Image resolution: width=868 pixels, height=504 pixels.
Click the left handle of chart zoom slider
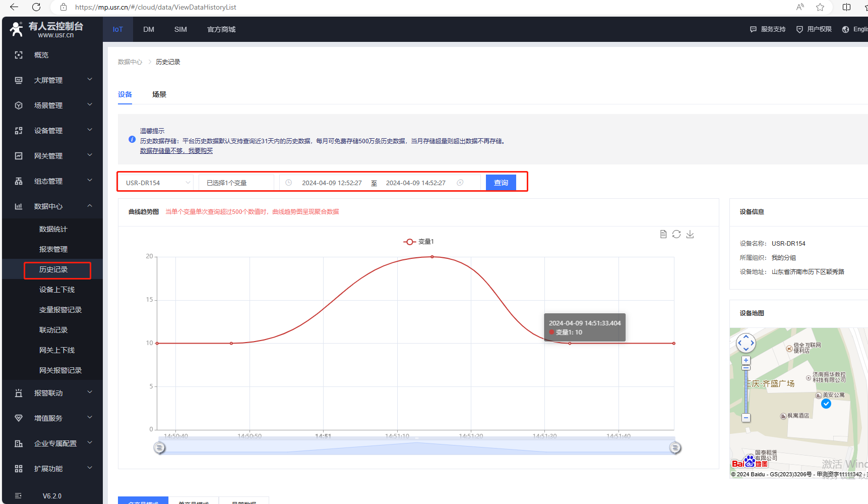tap(159, 447)
